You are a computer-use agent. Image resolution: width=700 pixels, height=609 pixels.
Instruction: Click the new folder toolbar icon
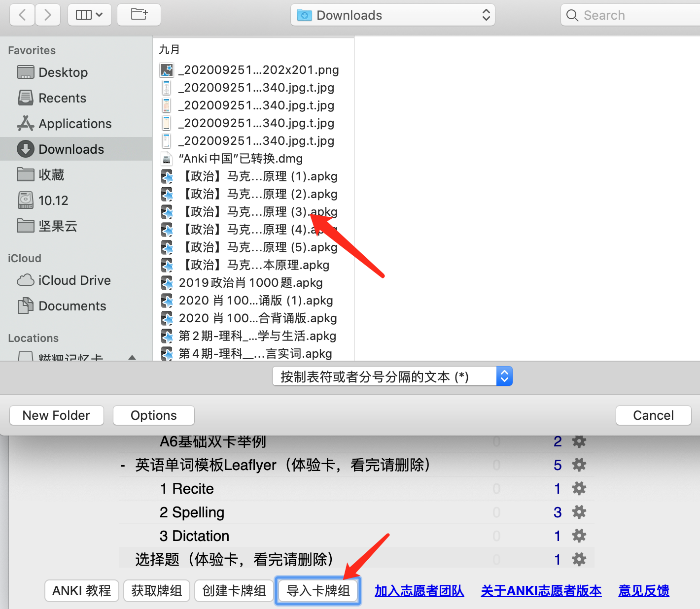coord(139,15)
